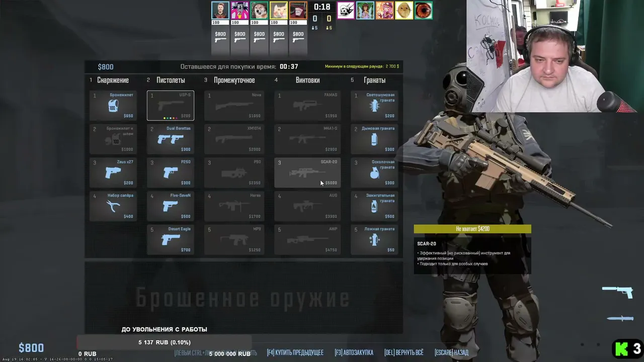Viewport: 644px width, 362px height.
Task: Click the pistol icon in weapon HUD
Action: point(618,291)
